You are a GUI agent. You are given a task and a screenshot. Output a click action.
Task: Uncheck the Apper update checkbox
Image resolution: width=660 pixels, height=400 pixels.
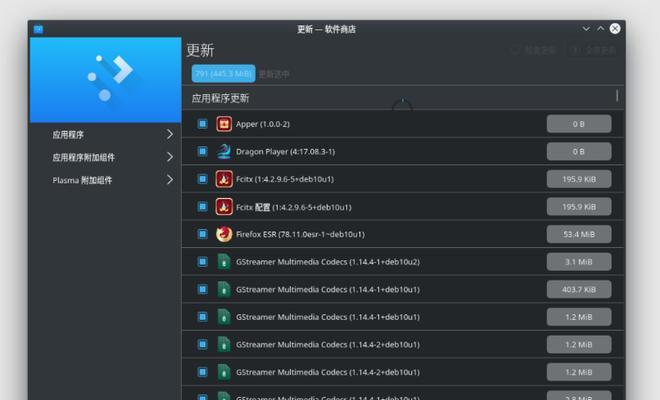point(202,124)
